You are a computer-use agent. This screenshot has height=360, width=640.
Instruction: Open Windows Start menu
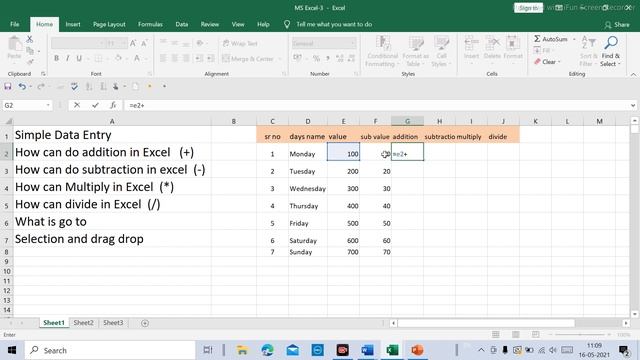11,350
